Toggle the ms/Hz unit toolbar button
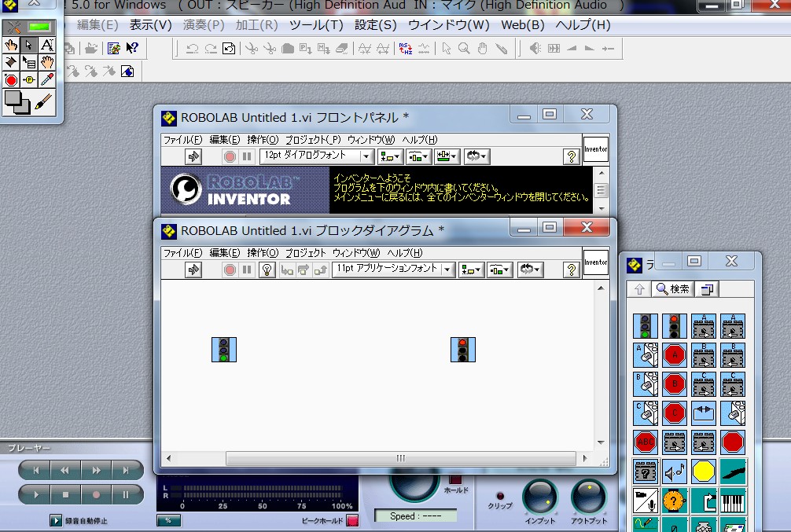Image resolution: width=791 pixels, height=532 pixels. click(406, 49)
